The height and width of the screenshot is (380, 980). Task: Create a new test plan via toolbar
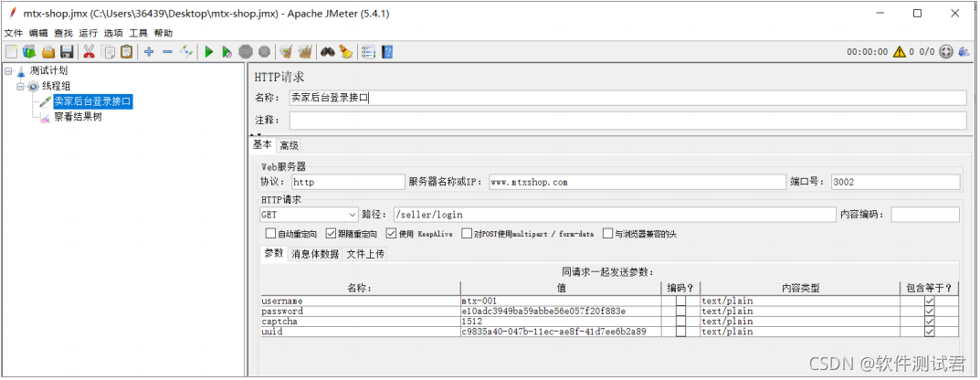click(11, 52)
